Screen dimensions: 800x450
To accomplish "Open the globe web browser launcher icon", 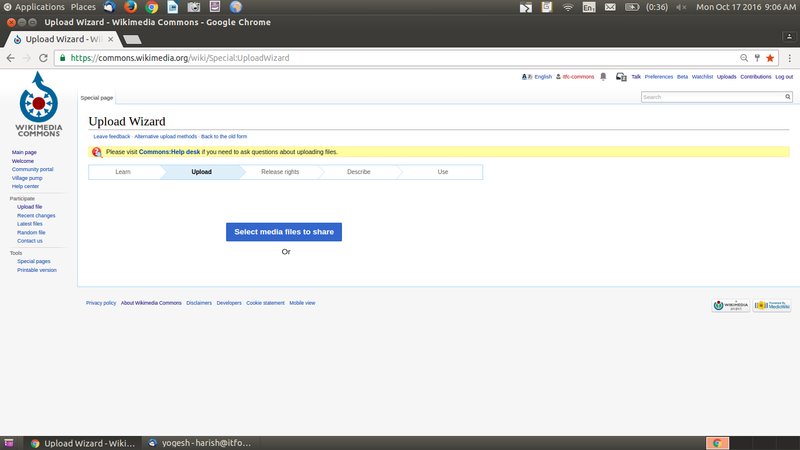I will pos(236,7).
